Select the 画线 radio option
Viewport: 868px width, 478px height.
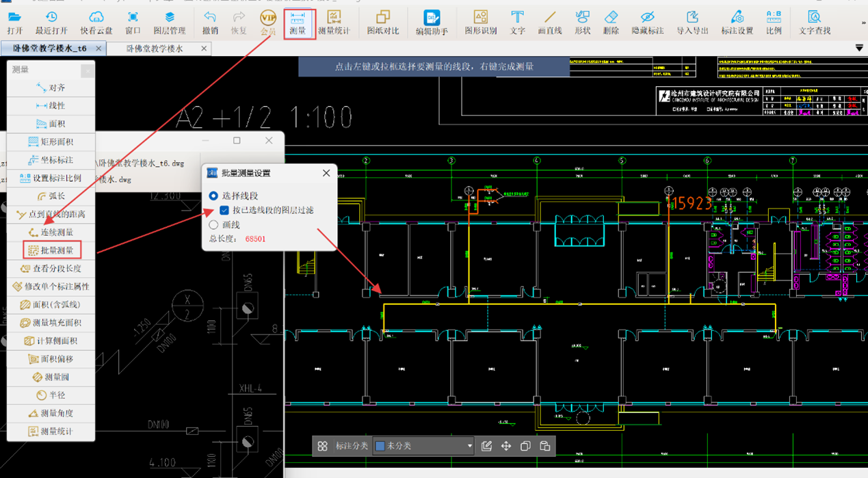(x=213, y=224)
